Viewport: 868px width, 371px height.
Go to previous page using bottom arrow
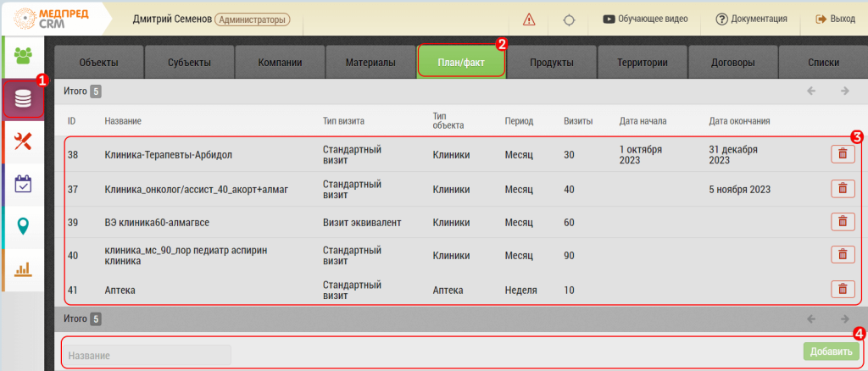(811, 319)
